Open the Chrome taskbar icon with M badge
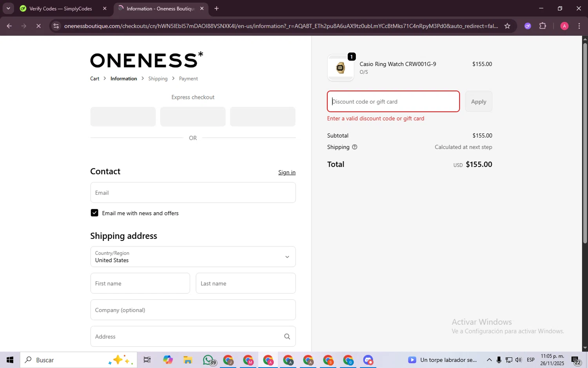The image size is (588, 368). point(248,360)
